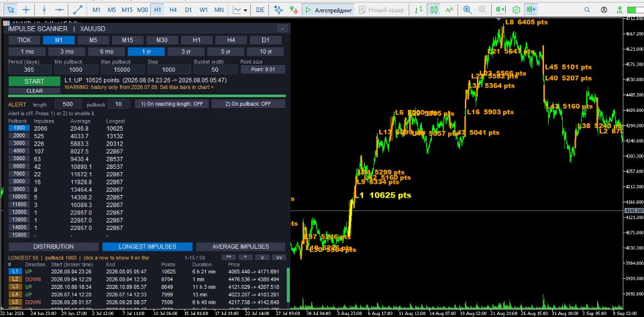Click the green START button

(34, 81)
